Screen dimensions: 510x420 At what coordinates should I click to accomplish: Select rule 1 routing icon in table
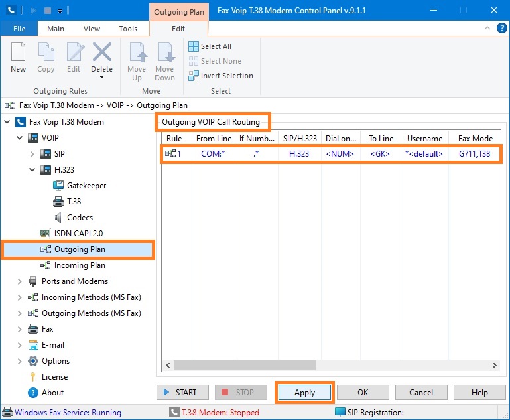[x=170, y=153]
